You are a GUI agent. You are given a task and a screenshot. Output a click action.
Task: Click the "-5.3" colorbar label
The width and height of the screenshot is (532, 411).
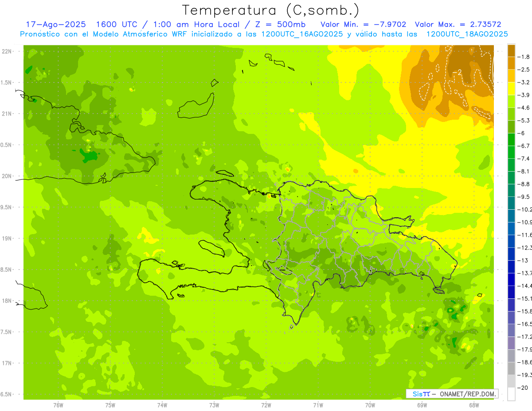click(x=524, y=120)
